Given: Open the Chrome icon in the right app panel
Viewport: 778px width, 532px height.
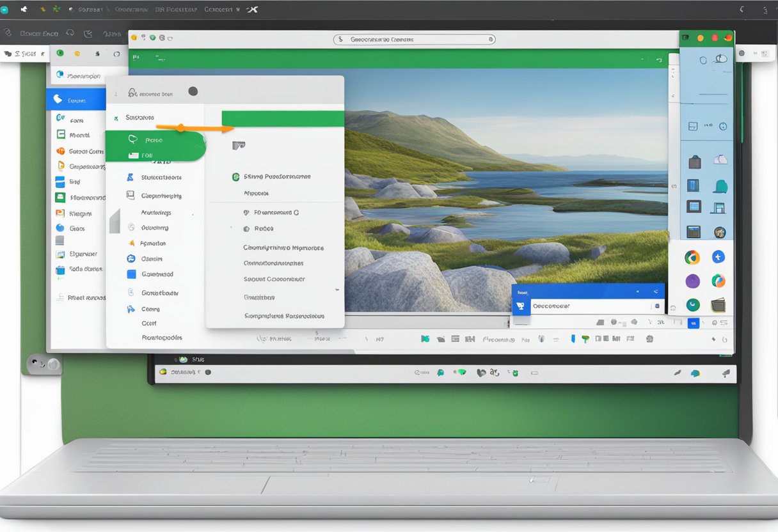Looking at the screenshot, I should [692, 256].
